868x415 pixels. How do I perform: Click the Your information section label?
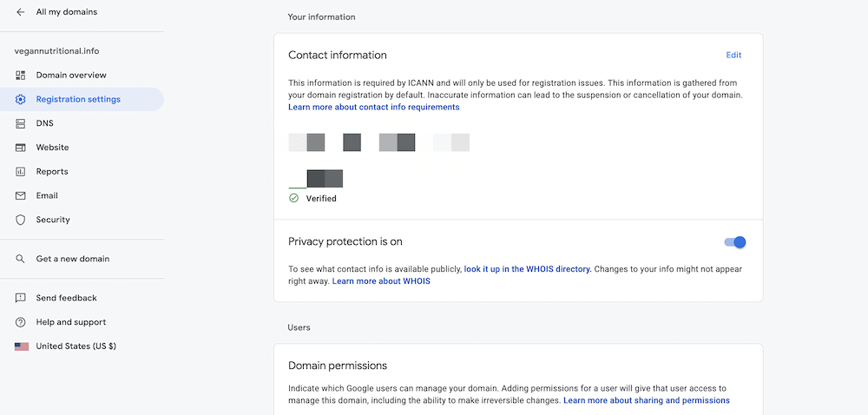click(322, 17)
